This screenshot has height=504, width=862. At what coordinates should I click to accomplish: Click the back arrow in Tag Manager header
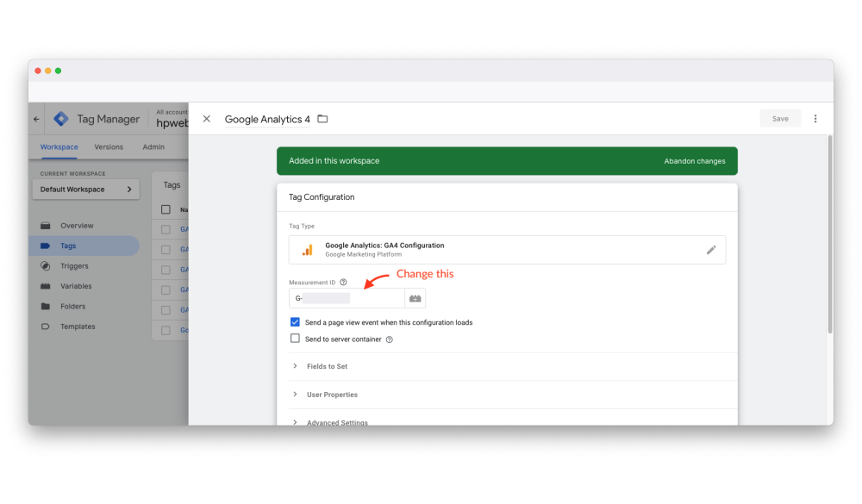coord(36,120)
